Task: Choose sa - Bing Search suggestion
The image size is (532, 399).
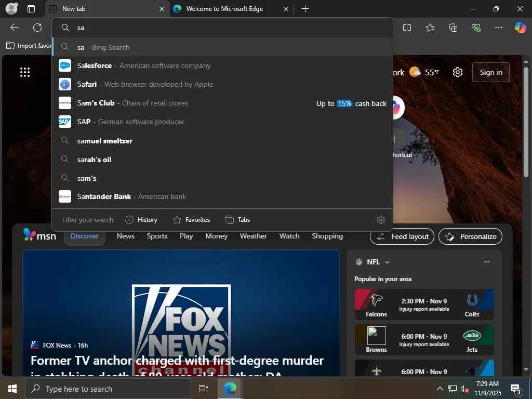Action: pyautogui.click(x=222, y=47)
